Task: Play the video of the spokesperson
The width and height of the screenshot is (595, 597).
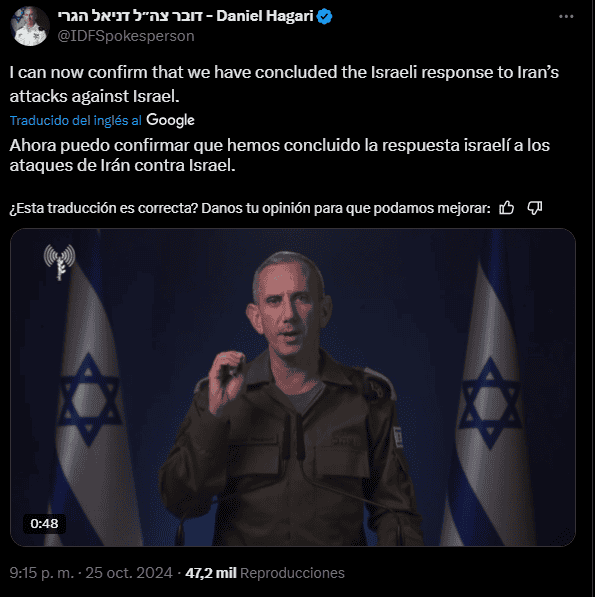Action: click(293, 387)
